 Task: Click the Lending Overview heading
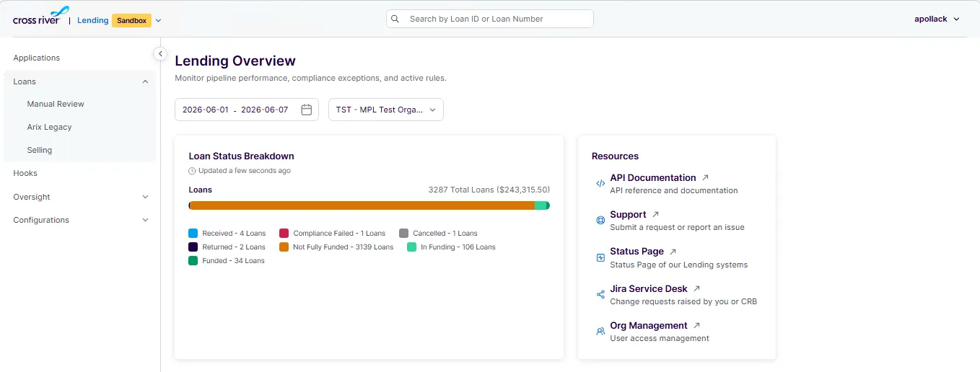[235, 61]
